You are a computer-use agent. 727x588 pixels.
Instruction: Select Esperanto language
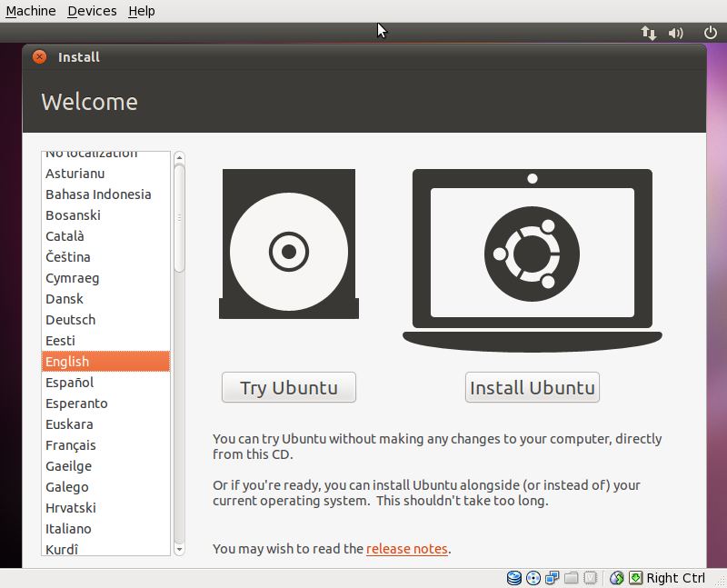pos(105,403)
